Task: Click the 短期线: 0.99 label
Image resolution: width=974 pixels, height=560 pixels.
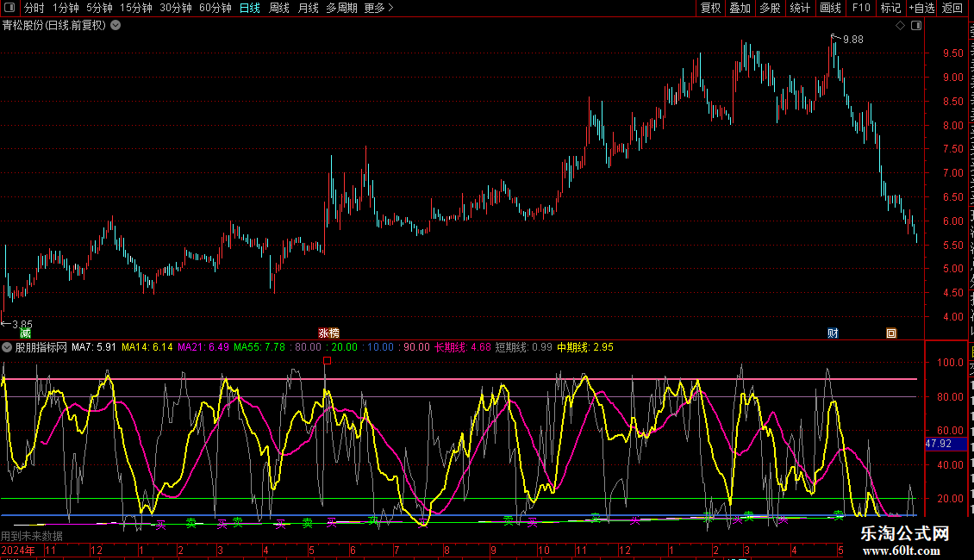Action: click(524, 347)
